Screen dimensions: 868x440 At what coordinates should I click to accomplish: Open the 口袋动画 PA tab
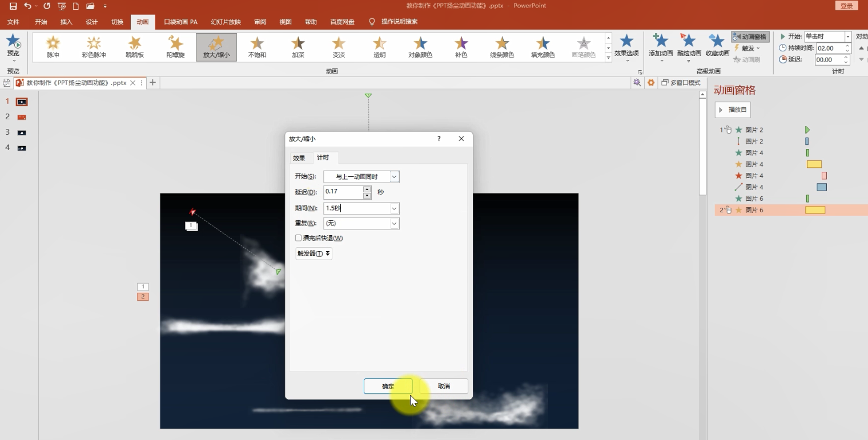pos(180,22)
